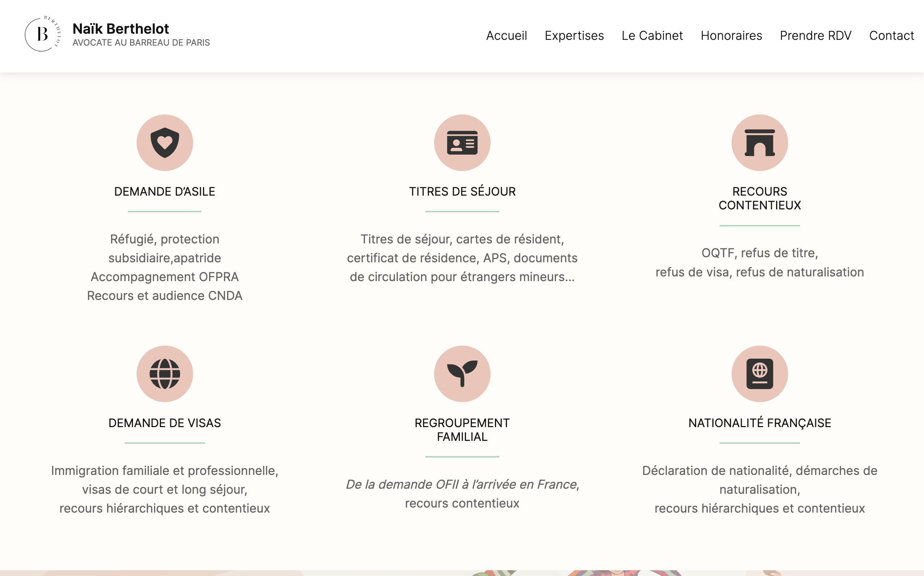This screenshot has height=576, width=924.
Task: Click the DEMANDE DE VISAS heading
Action: (165, 423)
